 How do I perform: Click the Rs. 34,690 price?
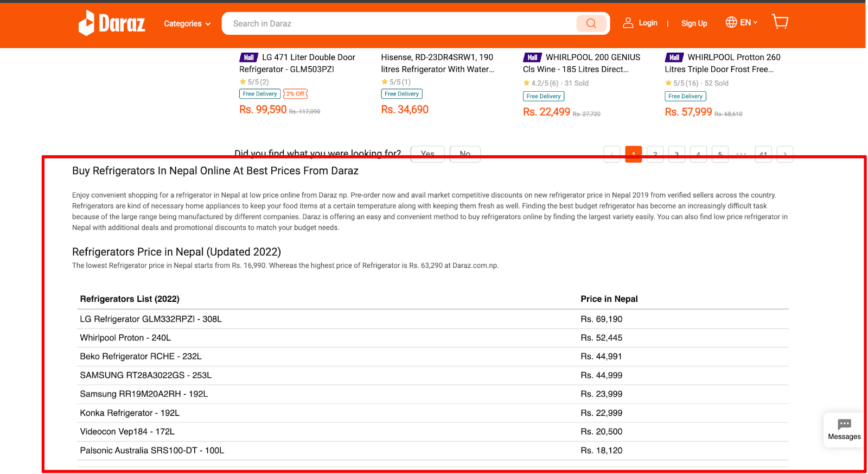pos(405,110)
